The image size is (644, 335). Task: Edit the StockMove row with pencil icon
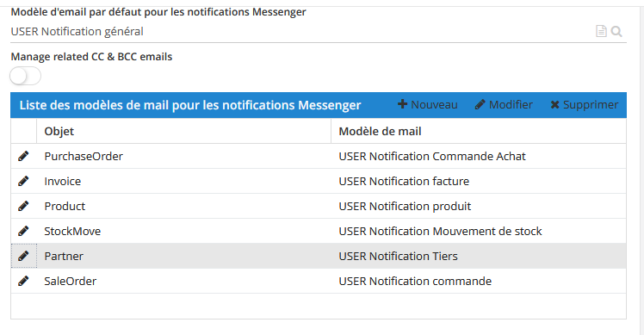23,231
